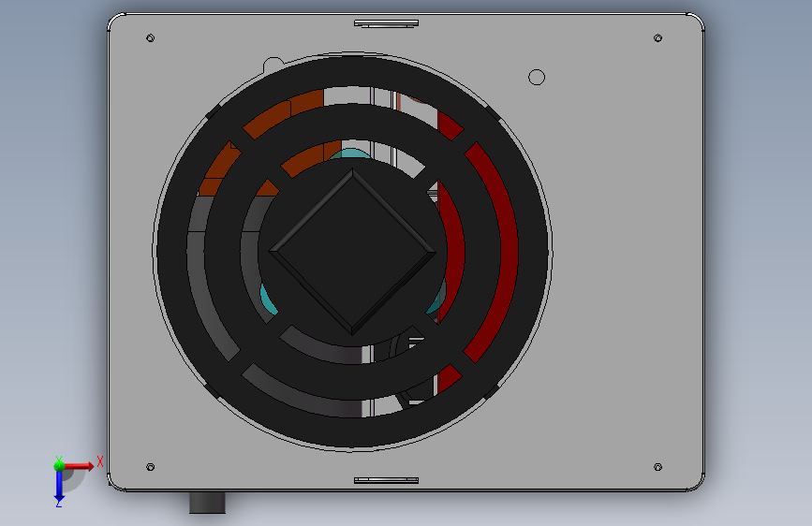Image resolution: width=812 pixels, height=526 pixels.
Task: Select the rectangular slot at the plate's bottom edge
Action: pyautogui.click(x=386, y=480)
